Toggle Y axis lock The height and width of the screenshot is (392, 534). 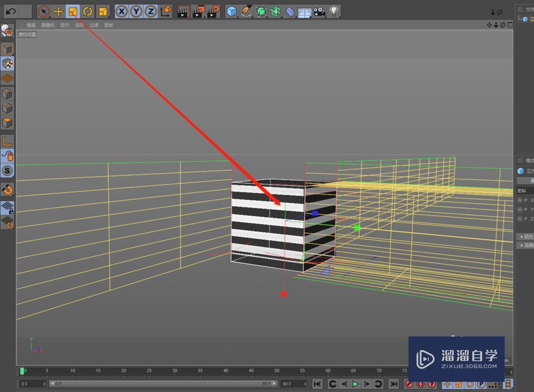point(136,12)
